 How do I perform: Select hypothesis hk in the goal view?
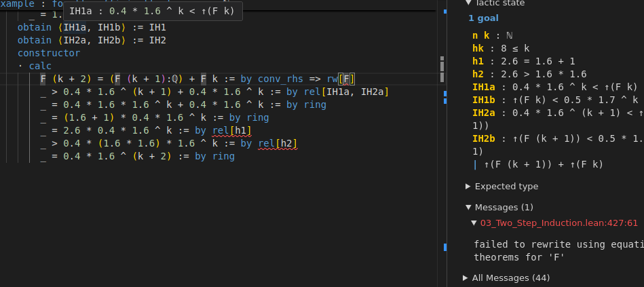pyautogui.click(x=478, y=48)
